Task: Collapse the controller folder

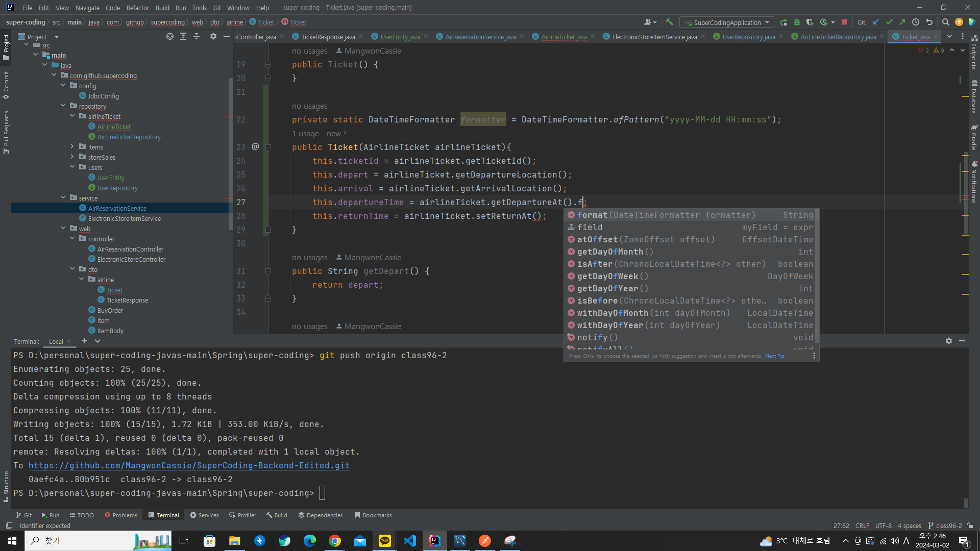Action: [72, 239]
